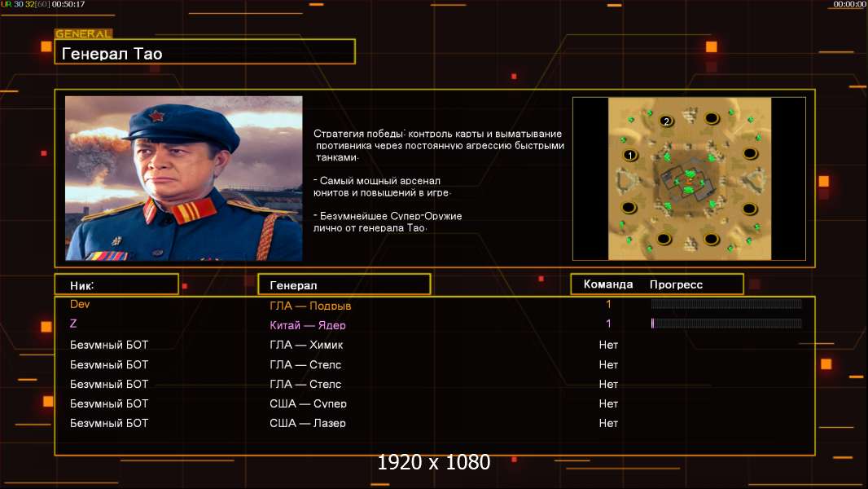Click 'Нет' team value in США — Лазер row
The width and height of the screenshot is (868, 489).
pos(608,423)
